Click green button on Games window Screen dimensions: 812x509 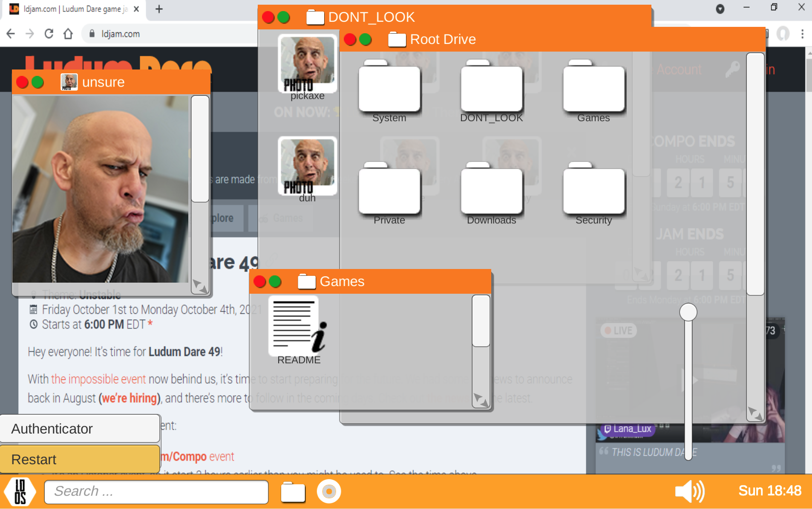tap(275, 281)
